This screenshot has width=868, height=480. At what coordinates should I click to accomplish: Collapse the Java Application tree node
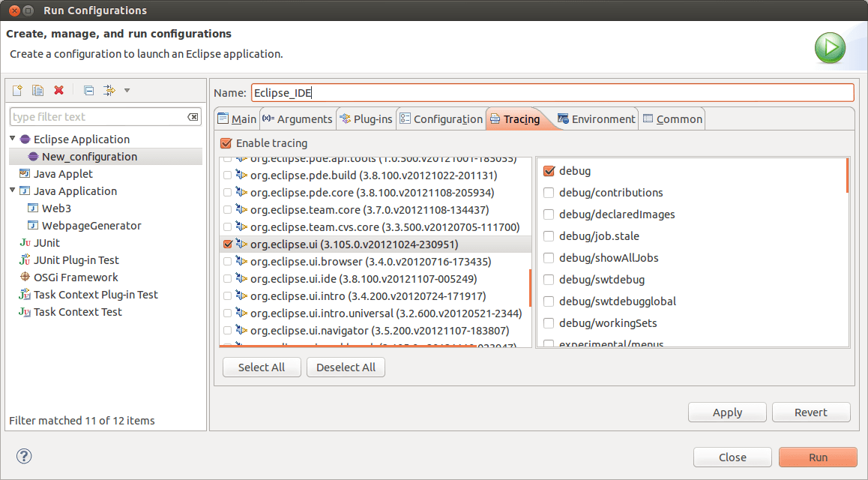click(x=12, y=190)
